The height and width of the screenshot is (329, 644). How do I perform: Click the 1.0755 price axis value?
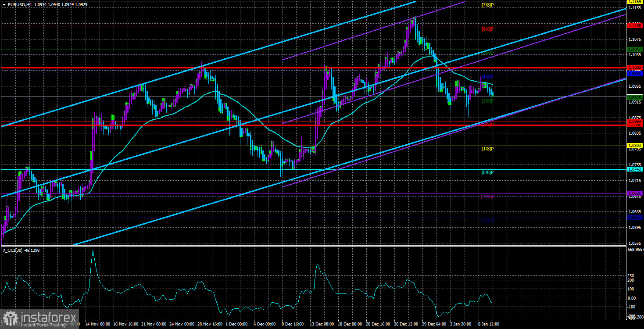pos(635,164)
